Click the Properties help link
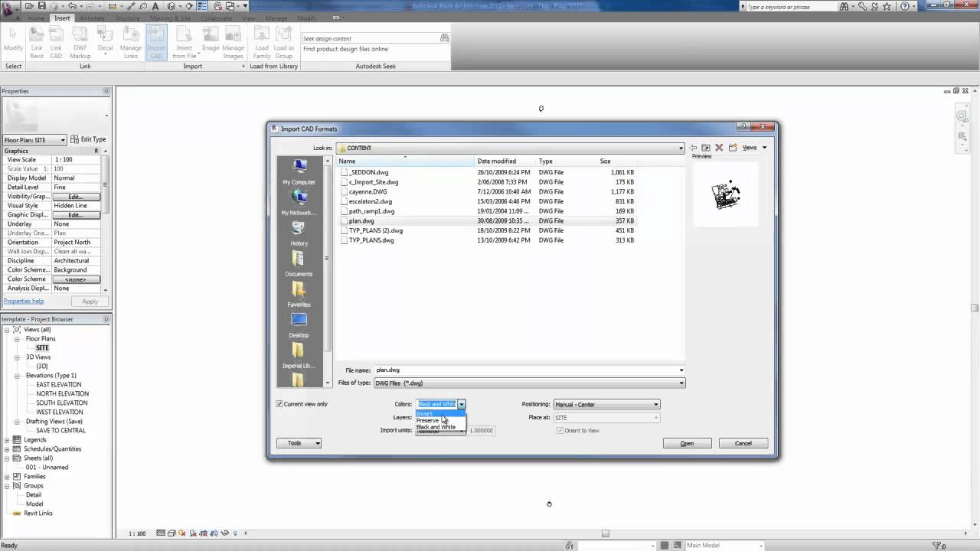 [24, 301]
